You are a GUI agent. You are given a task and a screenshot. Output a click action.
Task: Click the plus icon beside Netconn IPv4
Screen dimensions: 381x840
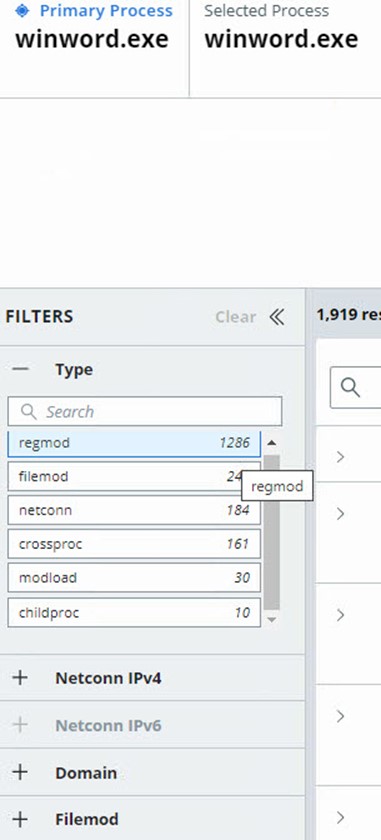click(20, 678)
